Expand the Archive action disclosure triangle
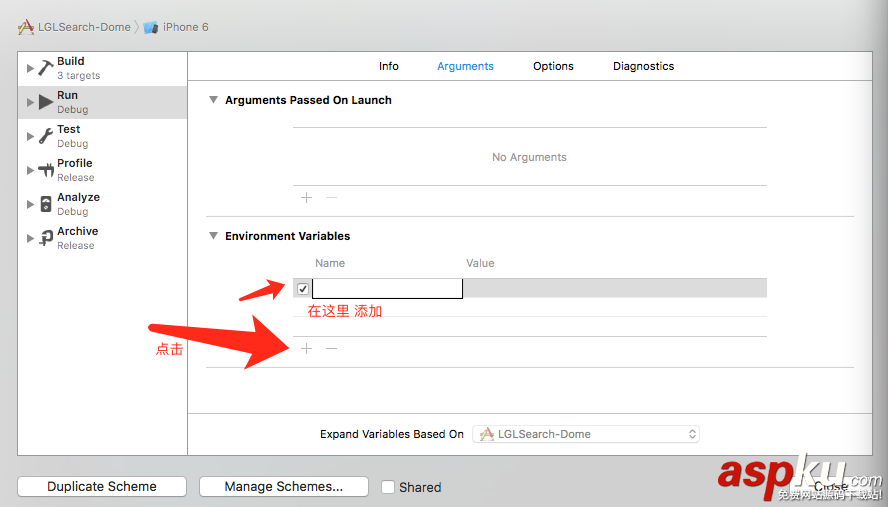This screenshot has height=507, width=888. point(30,238)
